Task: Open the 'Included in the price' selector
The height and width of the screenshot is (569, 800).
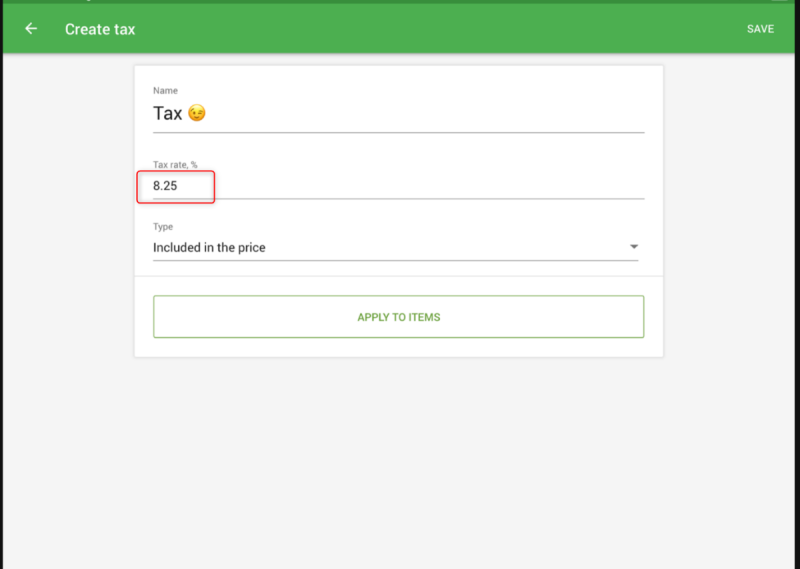Action: pos(209,247)
